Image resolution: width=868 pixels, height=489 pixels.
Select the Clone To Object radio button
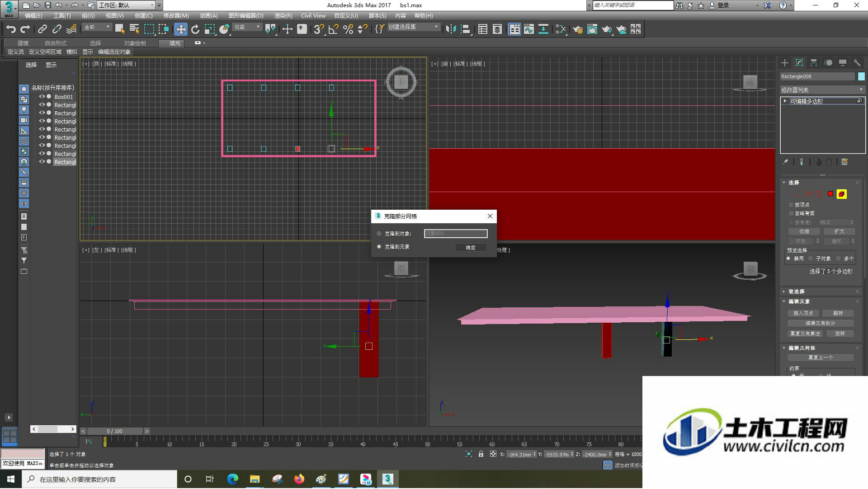coord(379,234)
